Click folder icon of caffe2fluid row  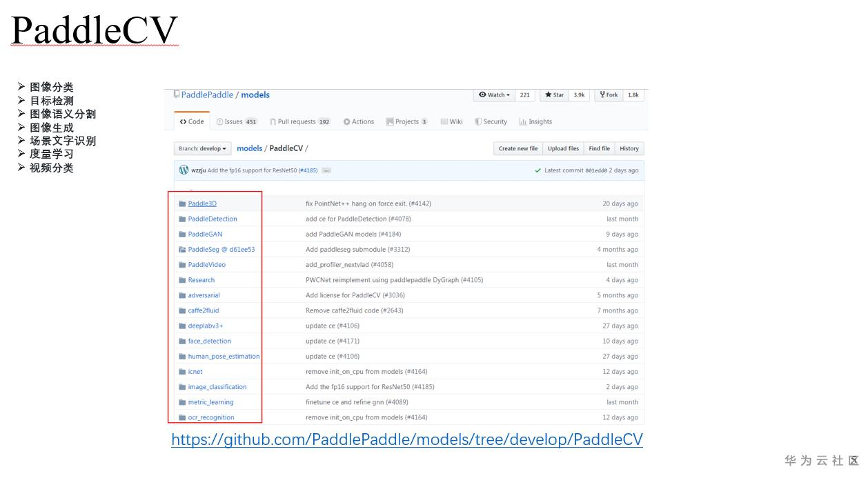182,310
